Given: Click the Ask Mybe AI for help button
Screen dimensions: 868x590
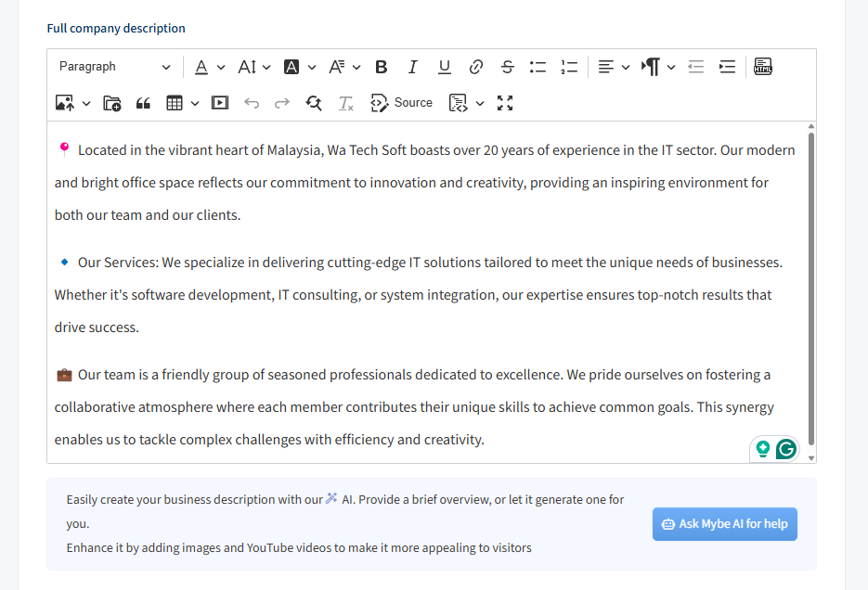Looking at the screenshot, I should click(725, 523).
